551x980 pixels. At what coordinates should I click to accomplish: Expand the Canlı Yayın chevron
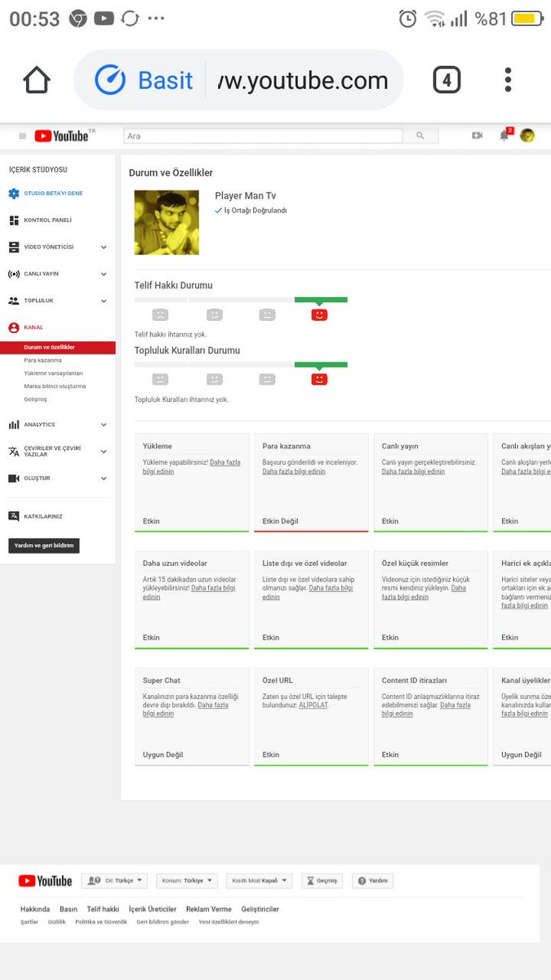click(104, 274)
